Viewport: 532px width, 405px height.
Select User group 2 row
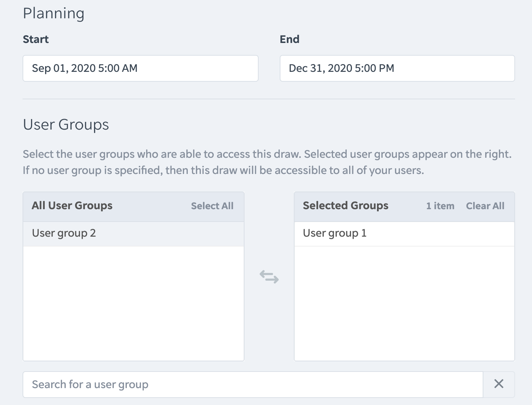134,233
